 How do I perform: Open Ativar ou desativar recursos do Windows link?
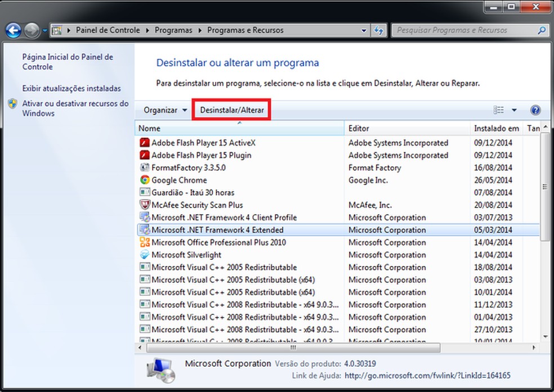point(75,109)
